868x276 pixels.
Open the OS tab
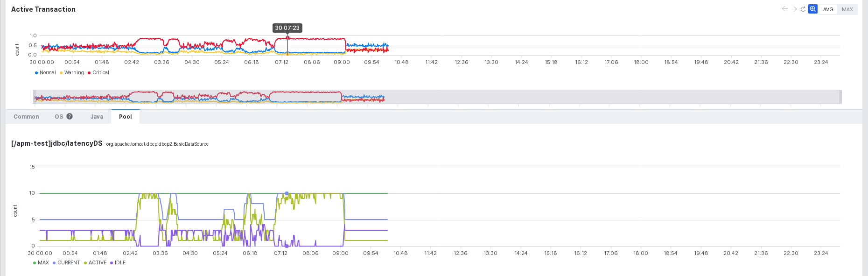coord(59,117)
